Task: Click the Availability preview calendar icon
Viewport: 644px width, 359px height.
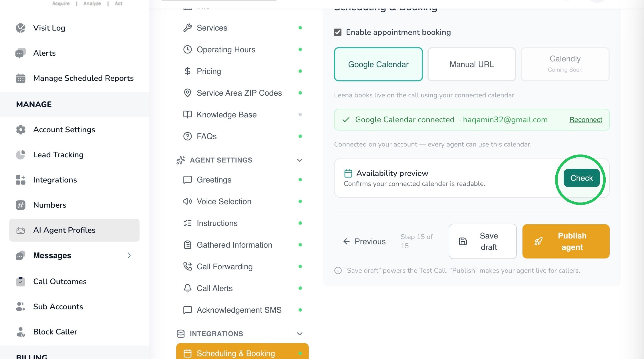Action: 348,173
